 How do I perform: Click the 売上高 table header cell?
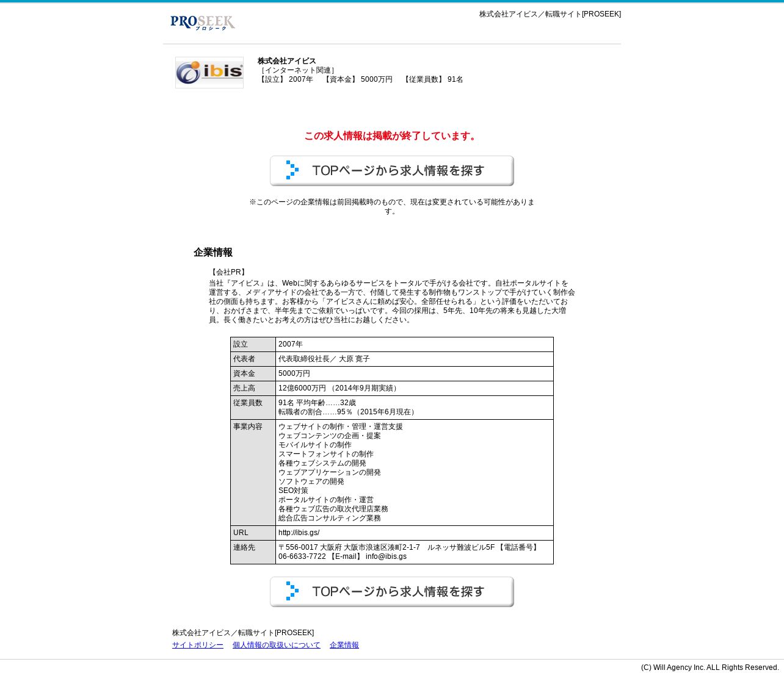point(253,389)
